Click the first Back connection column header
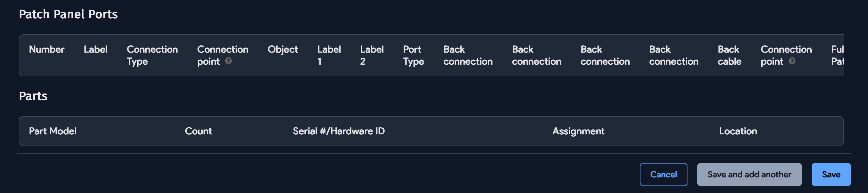The image size is (868, 193). tap(467, 55)
